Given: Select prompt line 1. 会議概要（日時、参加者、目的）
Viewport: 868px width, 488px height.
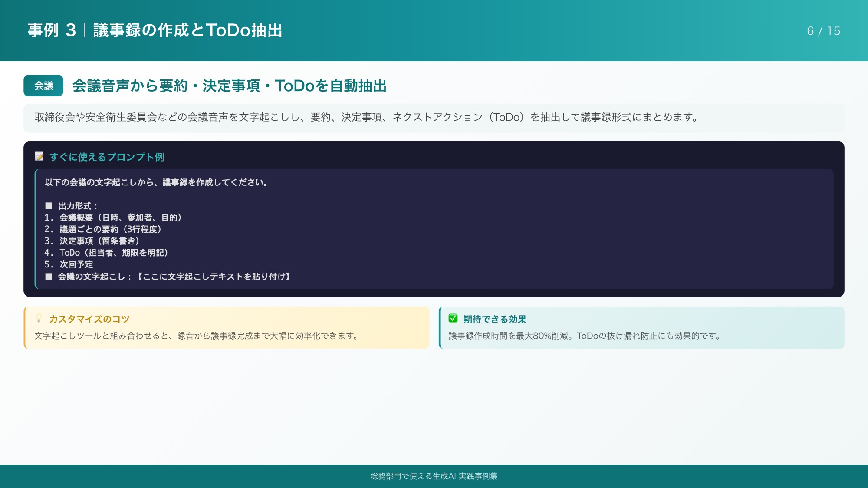Looking at the screenshot, I should pos(113,218).
